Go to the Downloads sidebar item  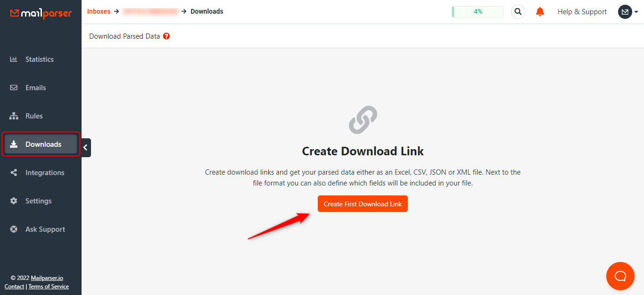coord(41,144)
